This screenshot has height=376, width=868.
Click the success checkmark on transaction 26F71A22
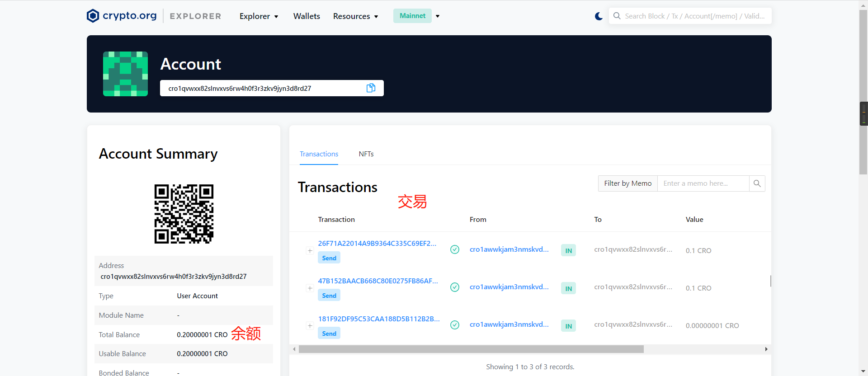click(x=455, y=249)
